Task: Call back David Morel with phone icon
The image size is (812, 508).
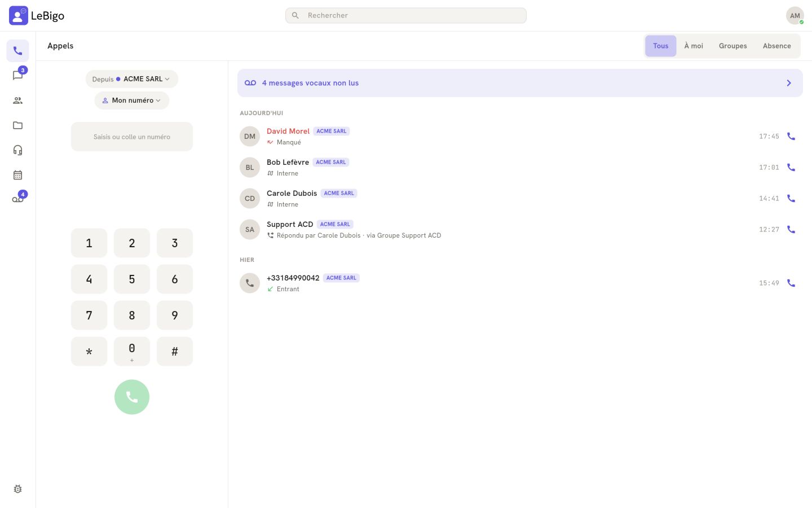Action: click(x=791, y=137)
